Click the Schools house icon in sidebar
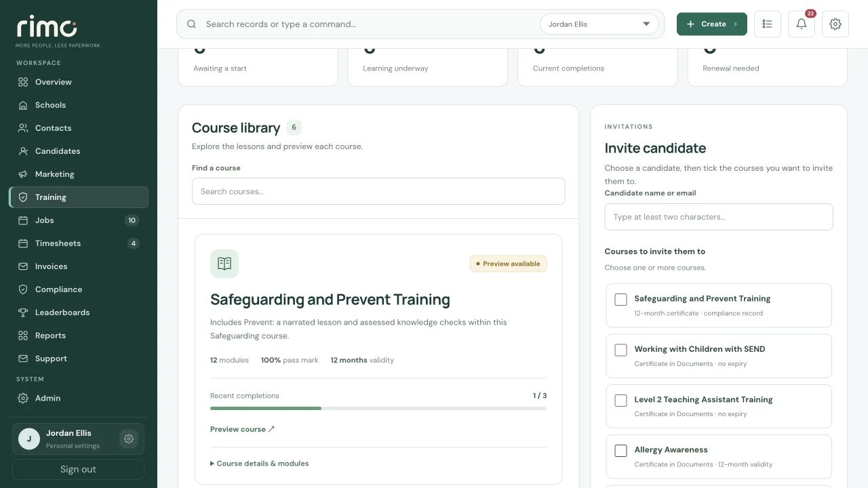Image resolution: width=868 pixels, height=488 pixels. tap(23, 105)
